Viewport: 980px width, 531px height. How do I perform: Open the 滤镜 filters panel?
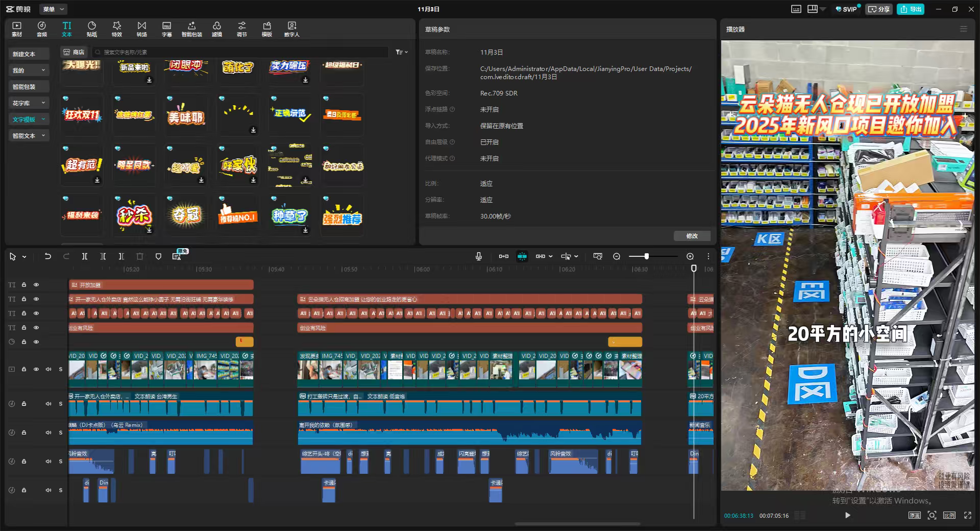pyautogui.click(x=217, y=29)
